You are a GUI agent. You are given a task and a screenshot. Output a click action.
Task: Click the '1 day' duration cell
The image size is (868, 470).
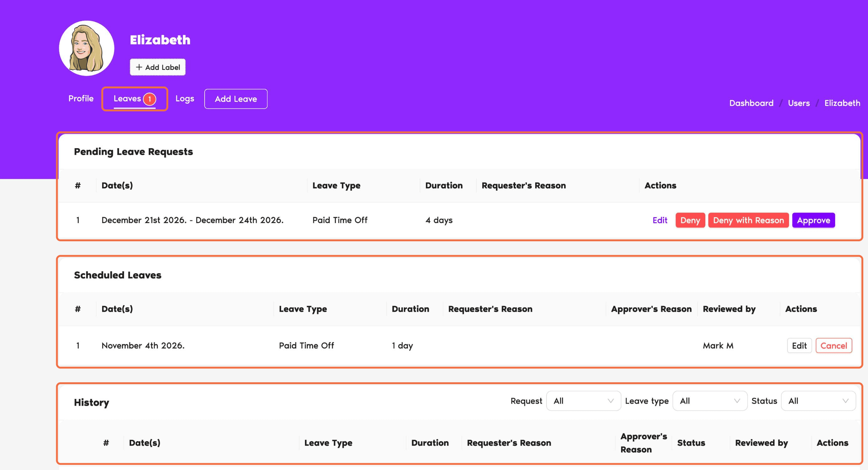[402, 345]
